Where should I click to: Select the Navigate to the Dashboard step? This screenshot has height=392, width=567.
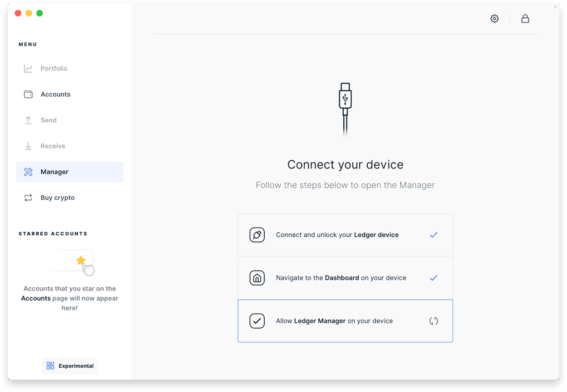tap(345, 278)
